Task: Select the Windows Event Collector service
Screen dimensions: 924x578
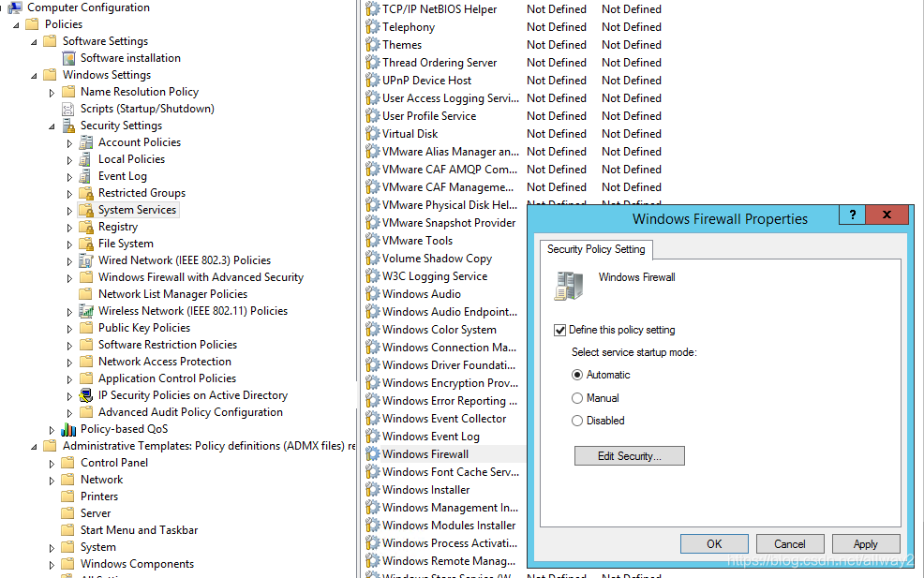Action: (x=444, y=419)
